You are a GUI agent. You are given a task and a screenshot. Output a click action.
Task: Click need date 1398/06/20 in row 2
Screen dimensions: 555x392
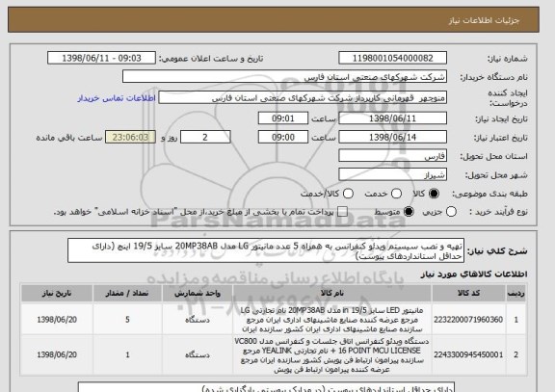tap(57, 354)
